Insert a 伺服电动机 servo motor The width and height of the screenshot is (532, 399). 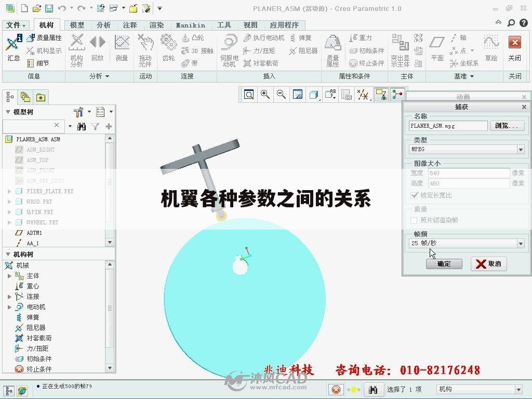229,50
